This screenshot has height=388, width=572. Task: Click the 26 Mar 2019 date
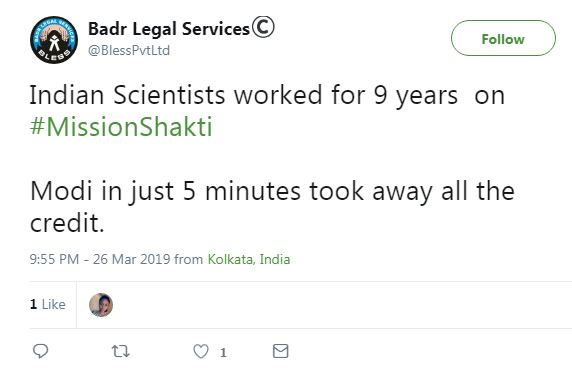[132, 259]
